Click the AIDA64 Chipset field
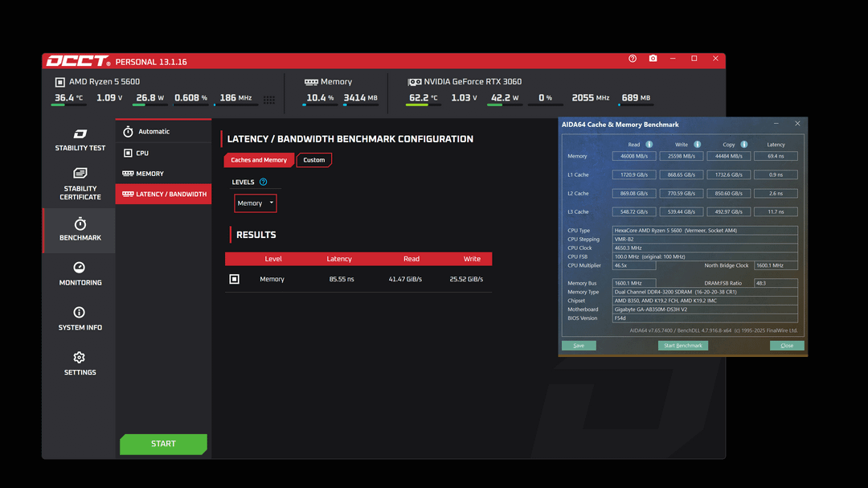 [x=705, y=301]
